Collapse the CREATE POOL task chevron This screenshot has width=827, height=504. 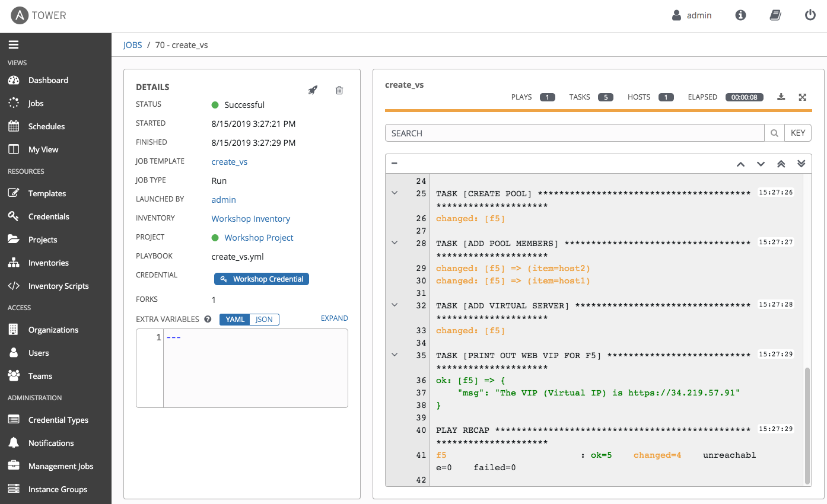395,193
